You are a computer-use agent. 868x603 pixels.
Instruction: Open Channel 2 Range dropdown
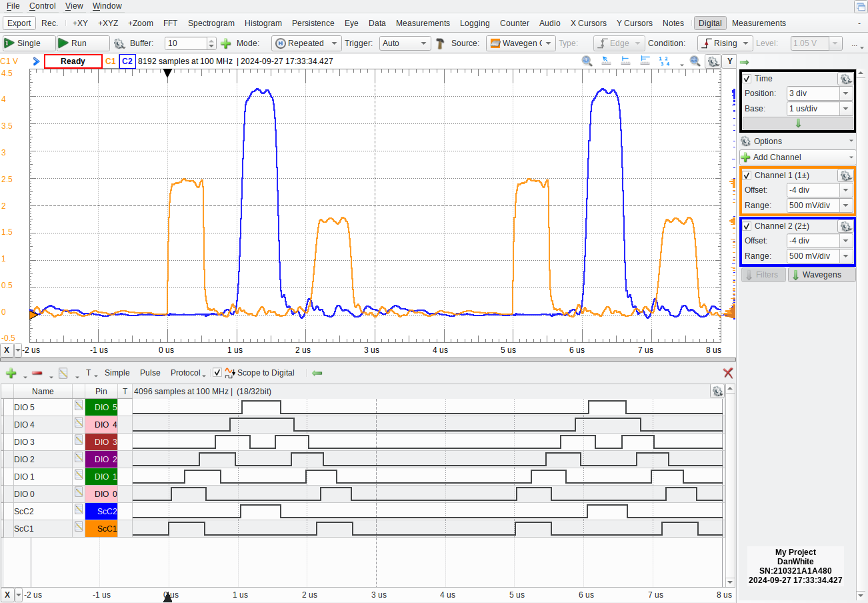[847, 256]
